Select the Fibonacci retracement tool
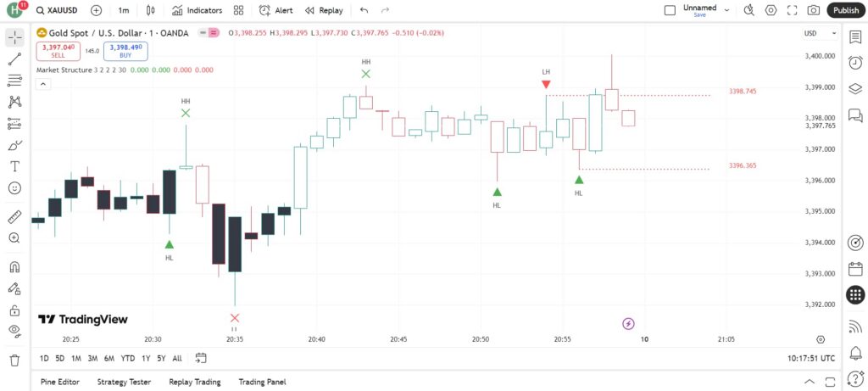The width and height of the screenshot is (868, 391). pos(15,81)
